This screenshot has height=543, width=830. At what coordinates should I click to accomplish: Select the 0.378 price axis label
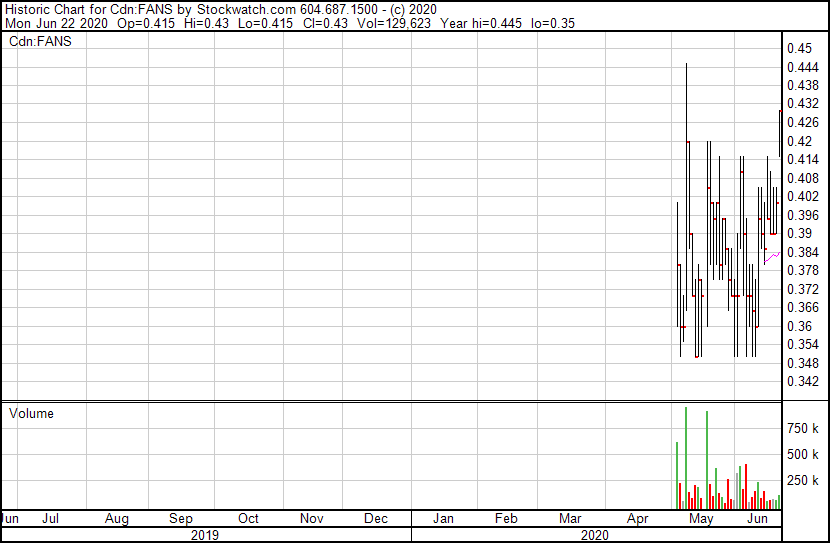pyautogui.click(x=803, y=270)
